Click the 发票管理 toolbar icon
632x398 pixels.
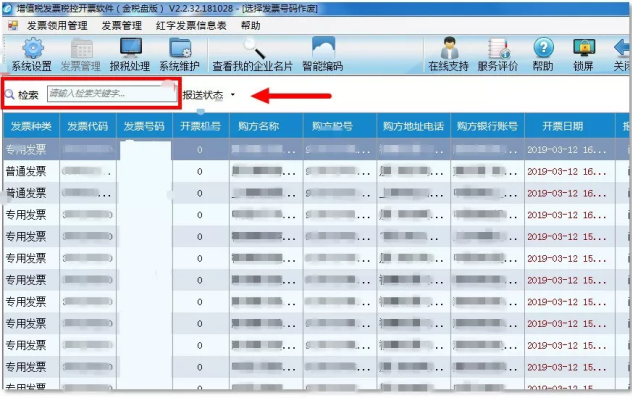pos(82,48)
